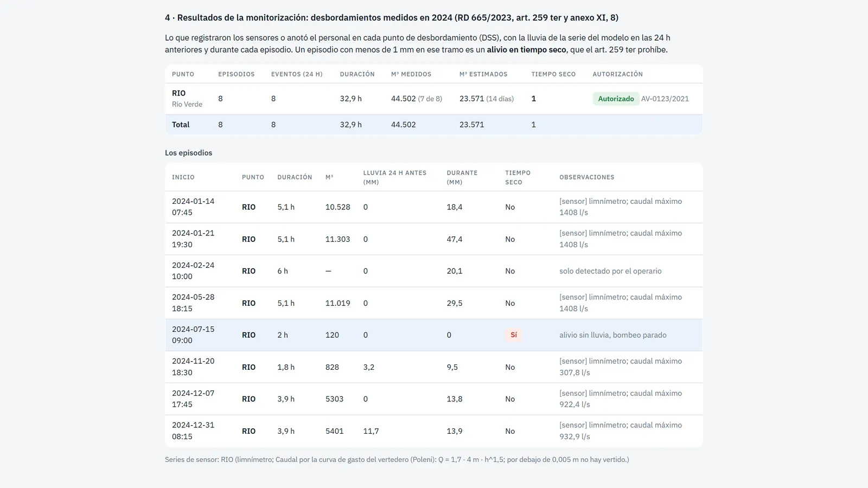Viewport: 868px width, 488px height.
Task: Click volume 5401 in December 31 episode
Action: [x=334, y=431]
